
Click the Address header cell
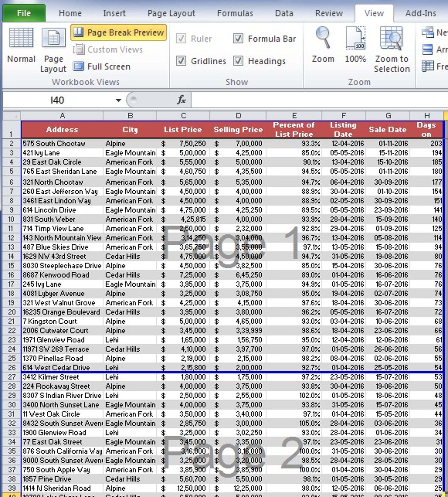62,129
